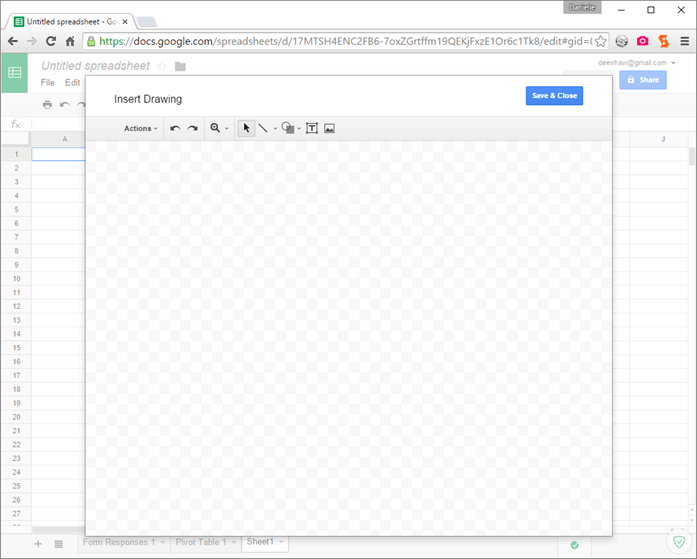Select the Text box tool
Screen dimensions: 697x559
(x=312, y=128)
